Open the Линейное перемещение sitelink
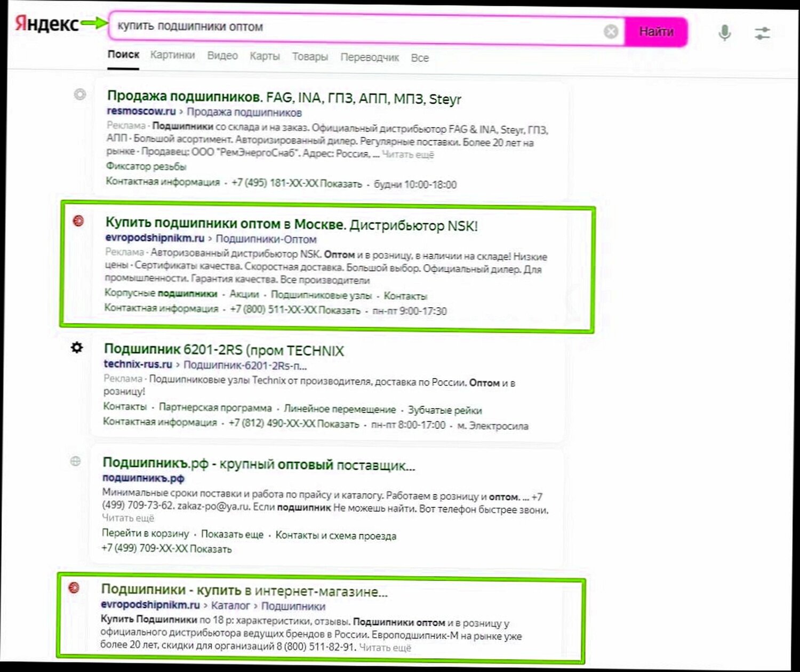800x672 pixels. (340, 410)
